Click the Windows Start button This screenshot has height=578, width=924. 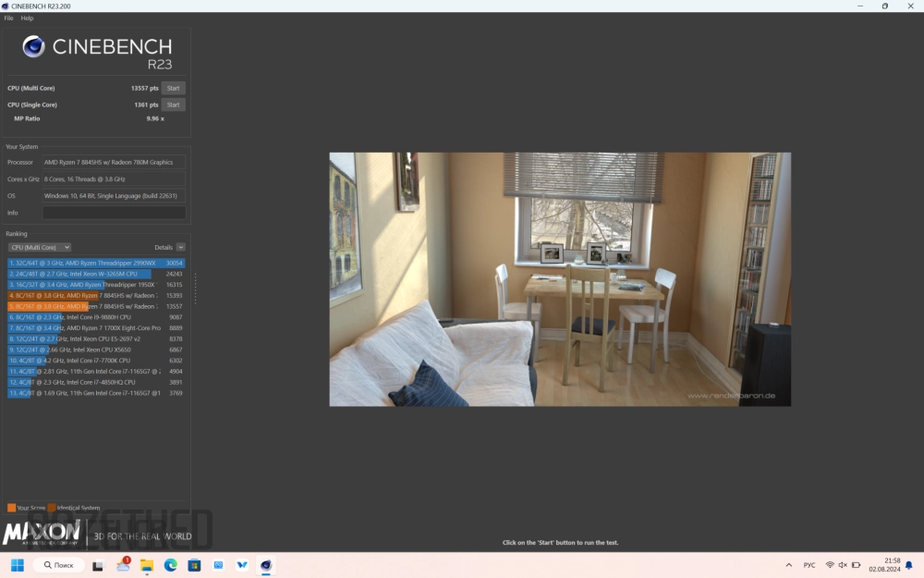coord(17,565)
